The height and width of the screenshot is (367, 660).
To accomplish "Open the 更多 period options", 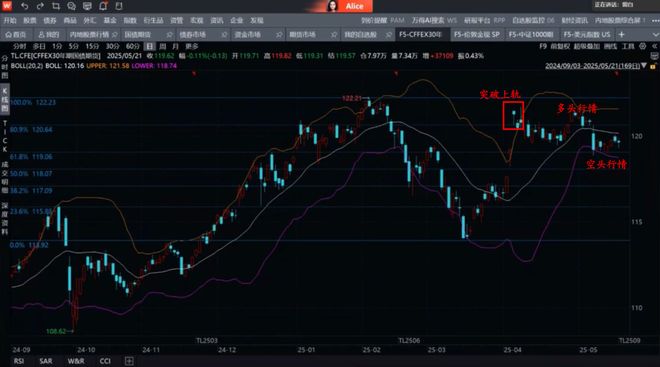I will click(x=192, y=46).
